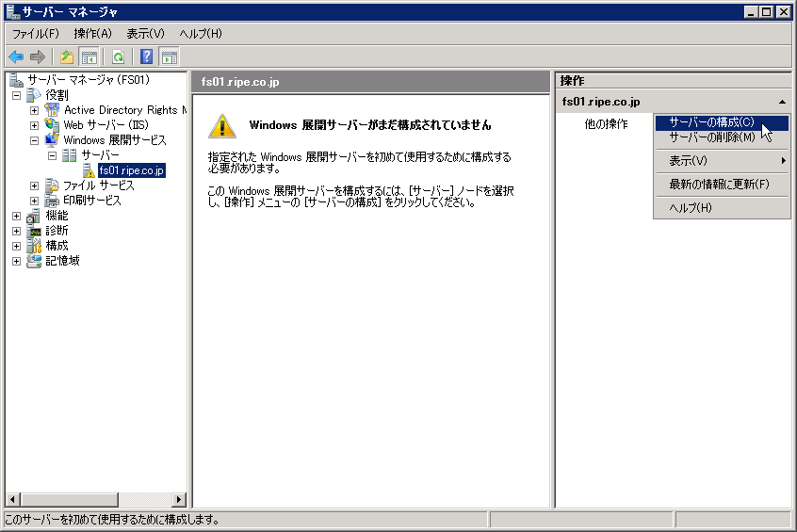Select Windows 展開サービス tree item
797x532 pixels.
coord(115,139)
